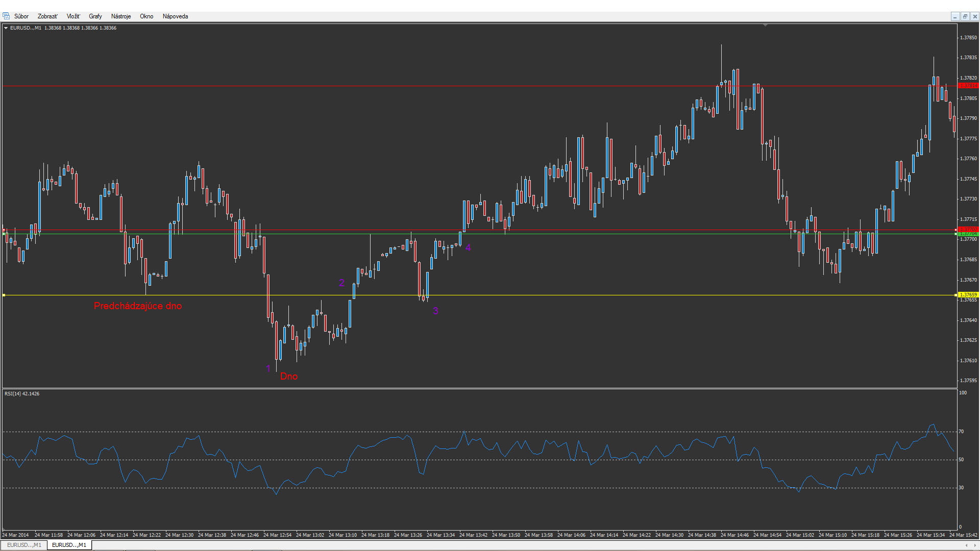
Task: Expand the EURUSD M1 chart title dropdown arrow
Action: click(x=6, y=28)
